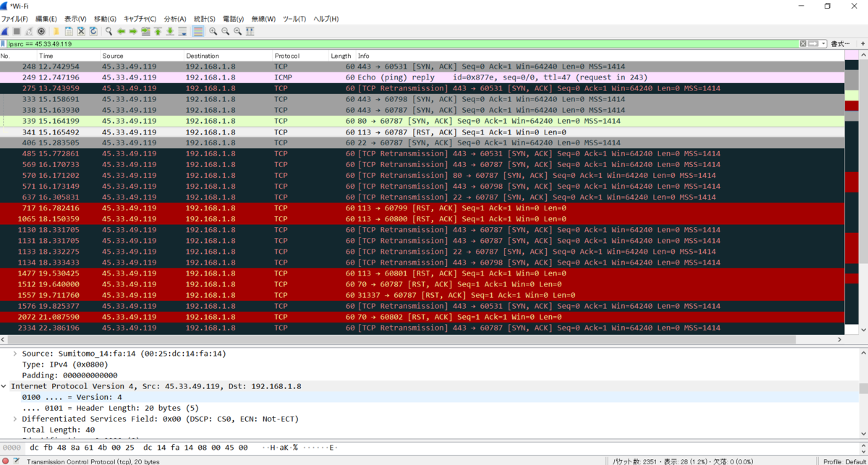Close this capture file icon
Viewport: 868px width, 465px height.
pyautogui.click(x=81, y=31)
